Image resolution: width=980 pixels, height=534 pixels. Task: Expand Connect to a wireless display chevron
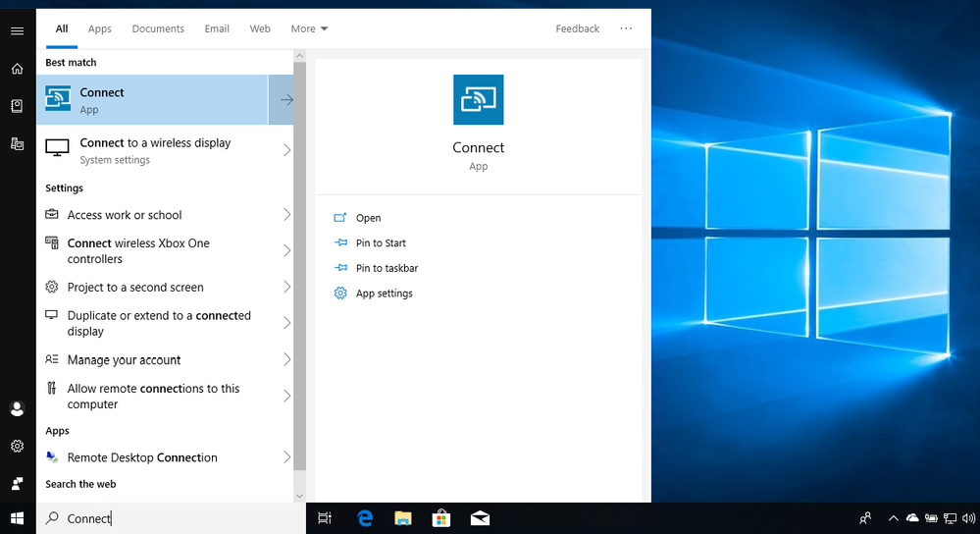coord(286,150)
